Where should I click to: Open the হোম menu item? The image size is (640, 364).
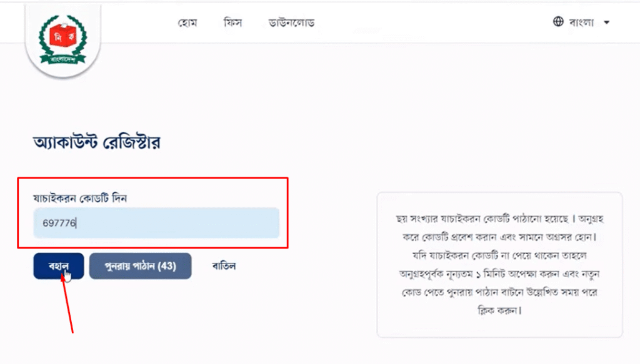(x=187, y=23)
